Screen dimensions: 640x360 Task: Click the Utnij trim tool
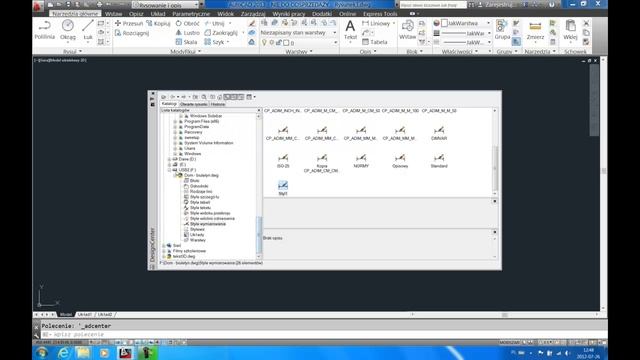click(x=215, y=23)
